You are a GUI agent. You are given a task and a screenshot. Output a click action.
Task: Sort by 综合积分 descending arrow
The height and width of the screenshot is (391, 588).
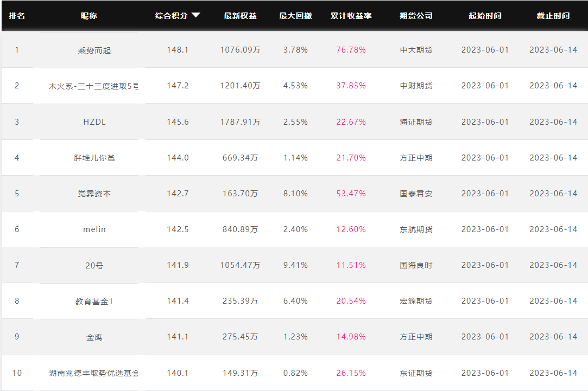[x=196, y=15]
